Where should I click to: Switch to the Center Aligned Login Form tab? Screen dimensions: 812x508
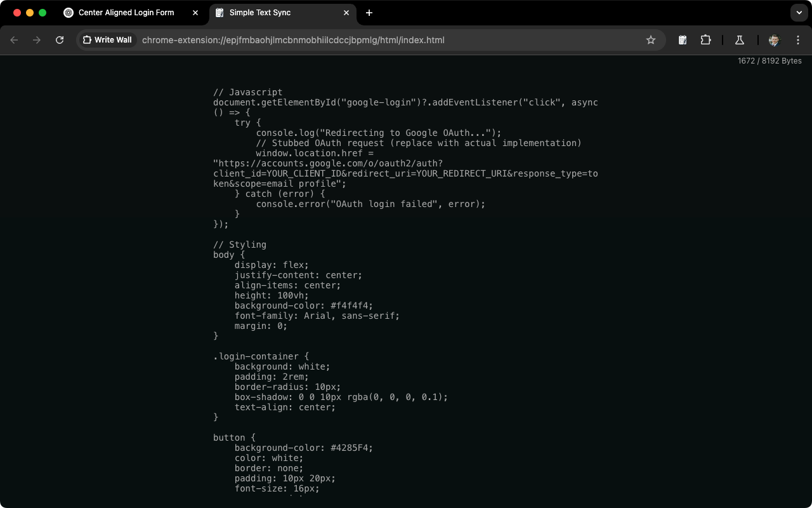pyautogui.click(x=127, y=12)
